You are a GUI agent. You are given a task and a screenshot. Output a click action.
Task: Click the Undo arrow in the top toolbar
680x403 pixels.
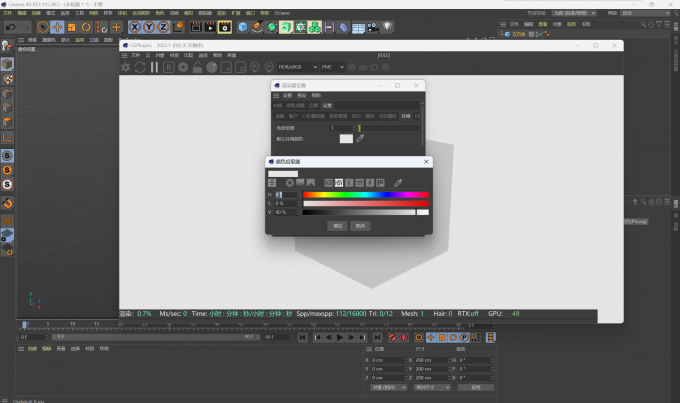(x=10, y=27)
